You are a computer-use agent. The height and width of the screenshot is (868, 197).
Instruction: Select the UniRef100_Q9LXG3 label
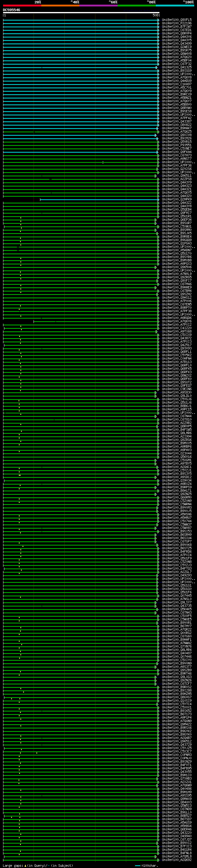pyautogui.click(x=177, y=676)
